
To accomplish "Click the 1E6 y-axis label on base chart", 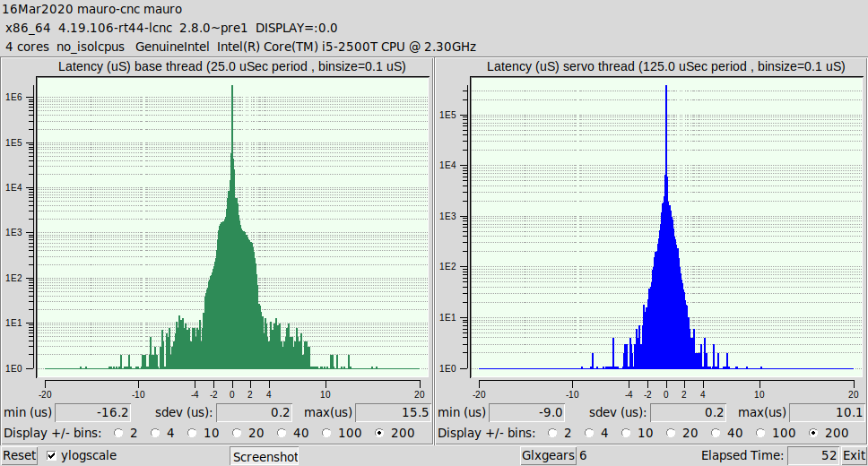I will 13,98.
